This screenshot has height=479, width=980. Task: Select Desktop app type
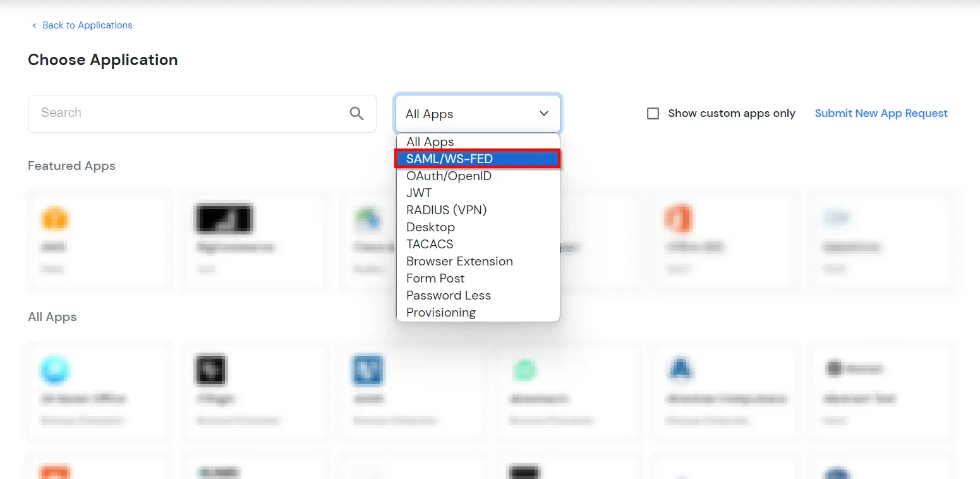478,227
